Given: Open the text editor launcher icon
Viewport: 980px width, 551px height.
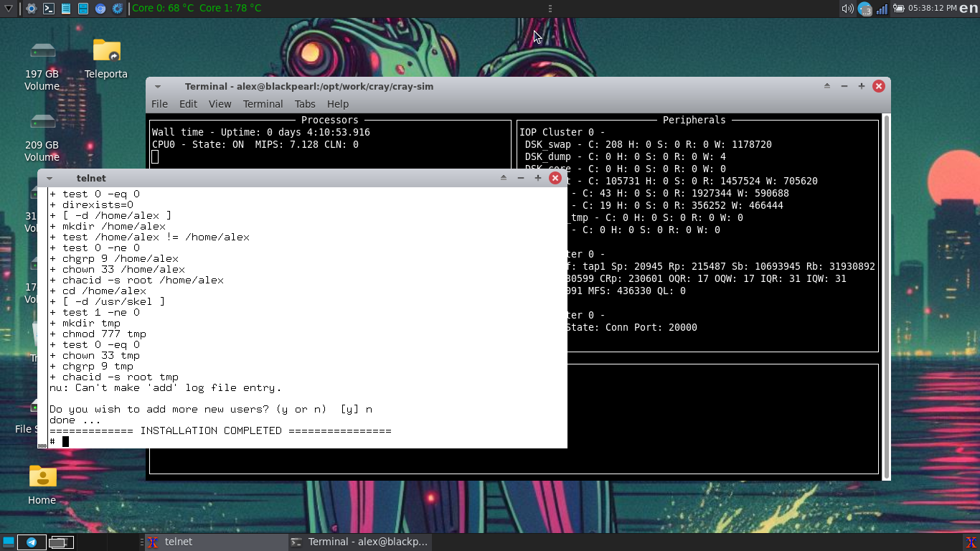Looking at the screenshot, I should (x=66, y=9).
